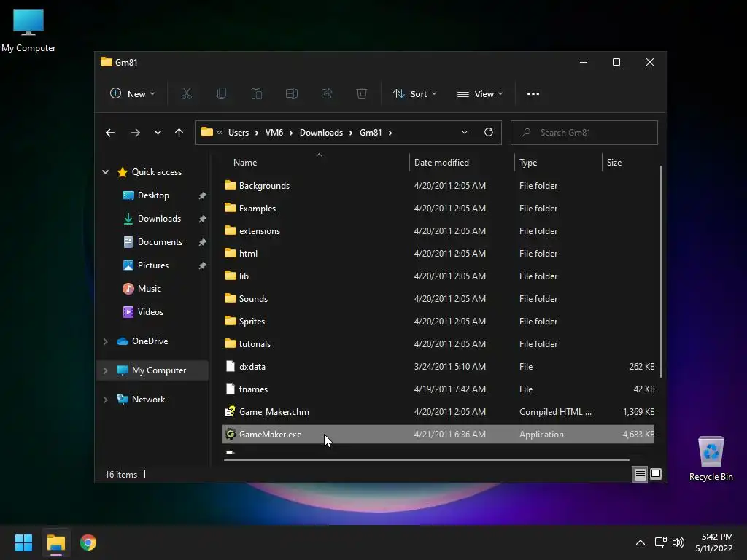Viewport: 747px width, 560px height.
Task: Go forward with the right arrow
Action: click(135, 133)
